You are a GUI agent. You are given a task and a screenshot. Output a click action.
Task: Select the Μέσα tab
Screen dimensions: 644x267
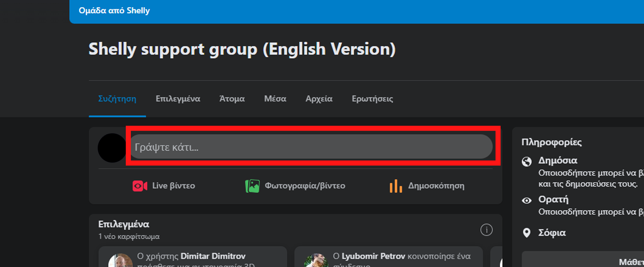click(275, 99)
